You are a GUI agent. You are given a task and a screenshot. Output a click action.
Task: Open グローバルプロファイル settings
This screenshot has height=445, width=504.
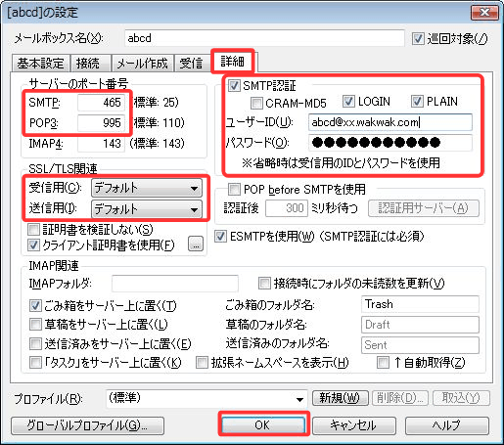point(87,425)
